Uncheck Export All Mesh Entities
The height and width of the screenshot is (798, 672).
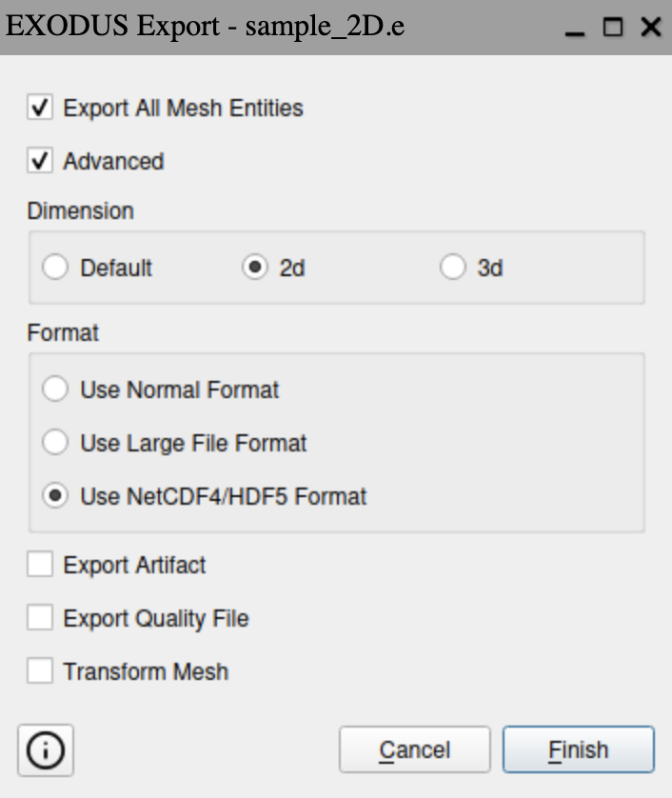[40, 108]
